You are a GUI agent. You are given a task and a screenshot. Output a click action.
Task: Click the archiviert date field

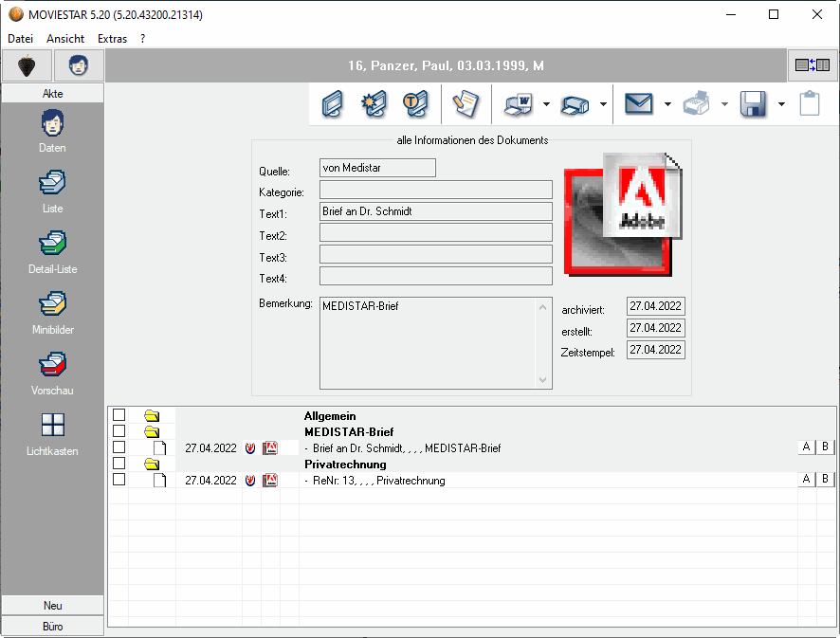[656, 306]
